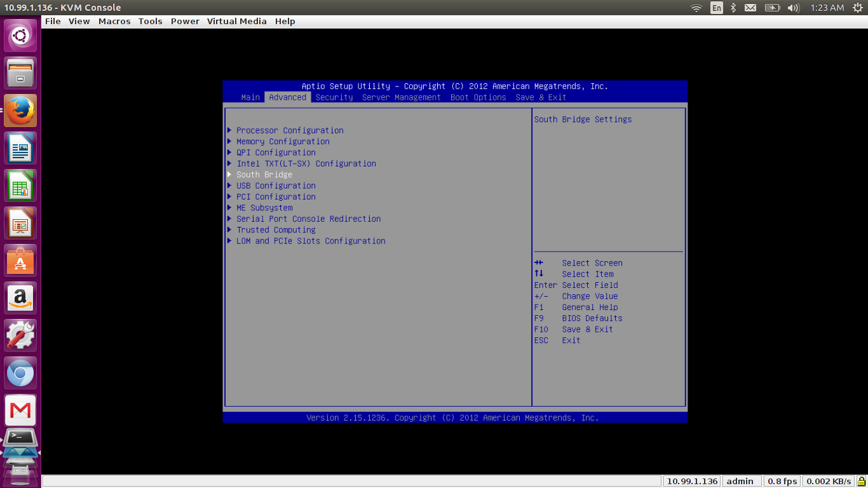Switch to the Security BIOS tab
Viewport: 868px width, 488px height.
pos(334,97)
